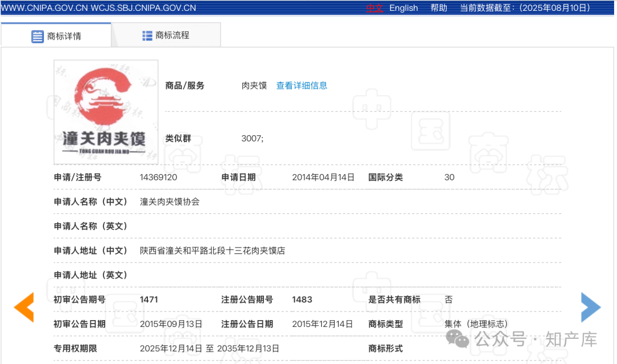
Task: Switch language to English
Action: [403, 8]
